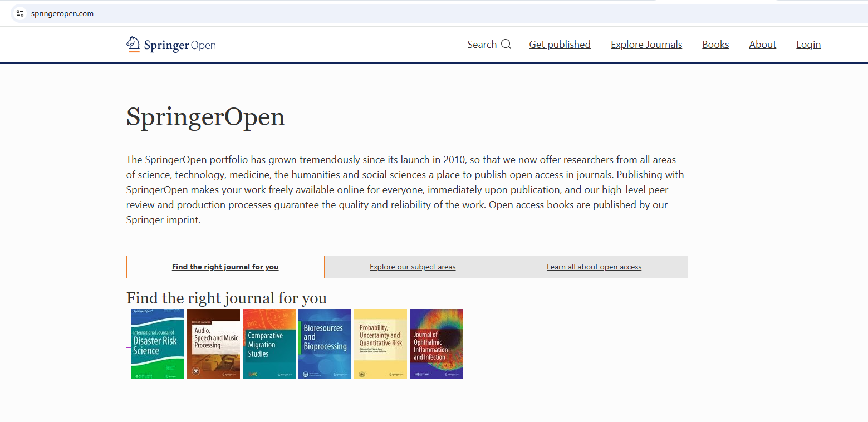Open the Books section
Screen dimensions: 868x422
click(715, 44)
